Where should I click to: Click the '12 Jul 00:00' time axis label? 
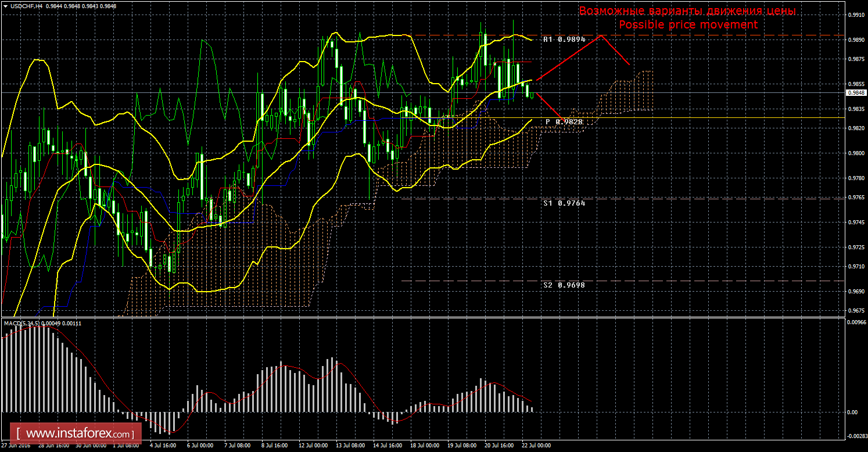313,446
